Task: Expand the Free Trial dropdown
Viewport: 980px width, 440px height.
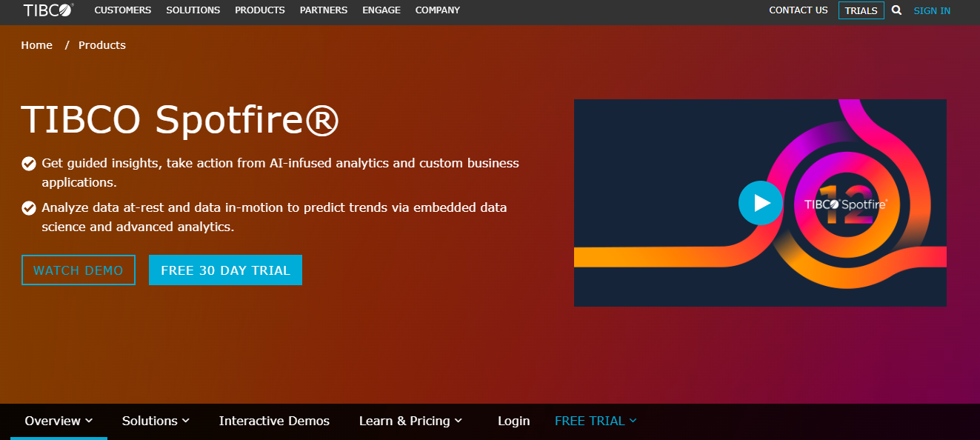Action: click(596, 421)
